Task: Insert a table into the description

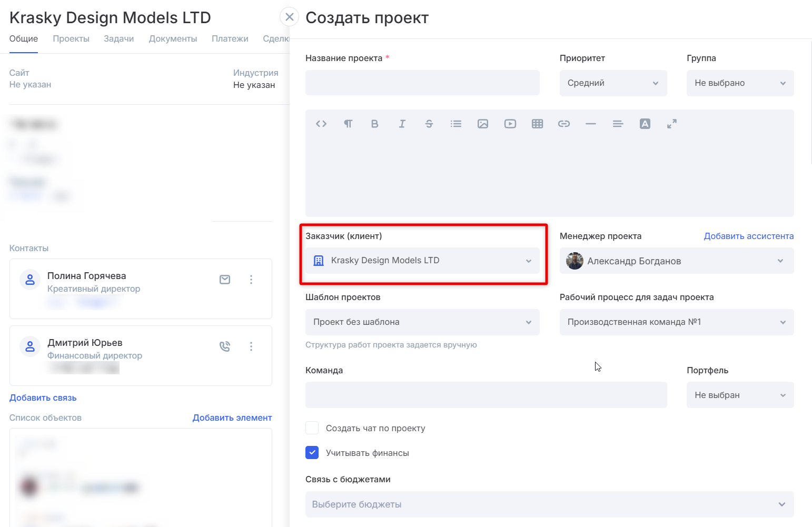Action: [x=537, y=124]
